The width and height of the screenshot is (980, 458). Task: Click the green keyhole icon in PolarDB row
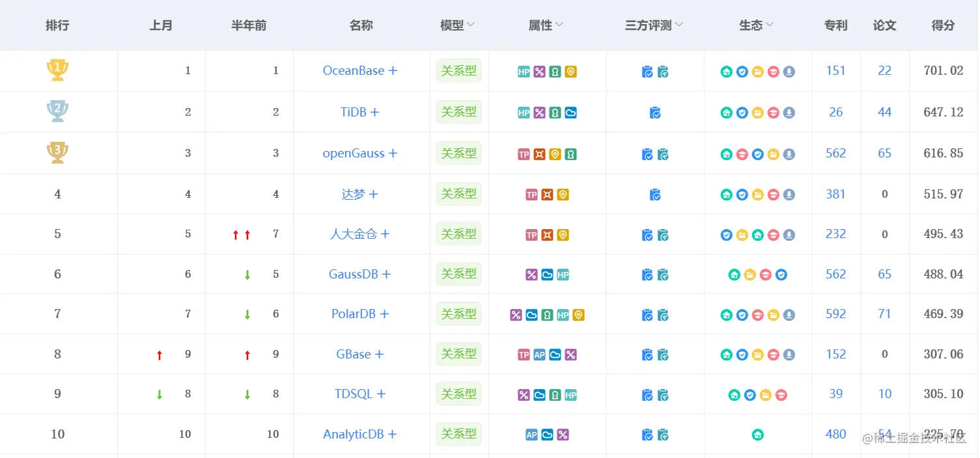pos(547,315)
